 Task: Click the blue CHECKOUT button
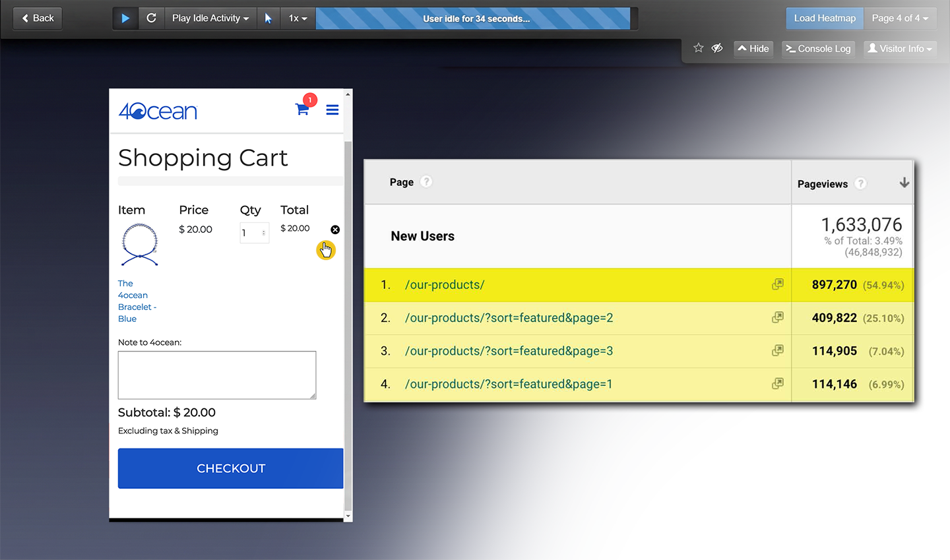point(231,468)
